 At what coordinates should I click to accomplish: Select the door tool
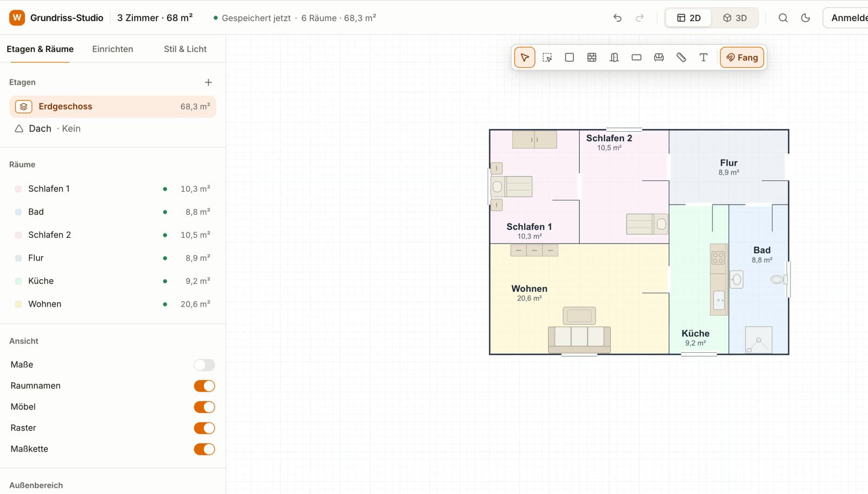pyautogui.click(x=614, y=58)
